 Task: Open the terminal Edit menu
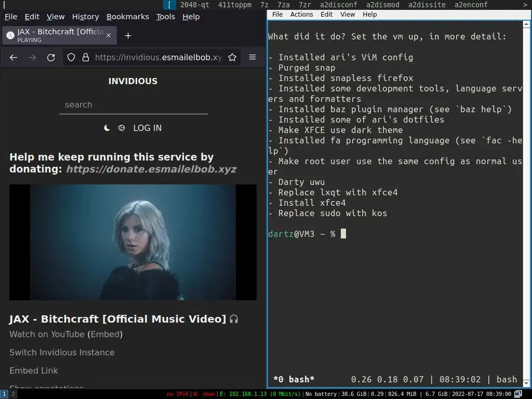point(326,14)
